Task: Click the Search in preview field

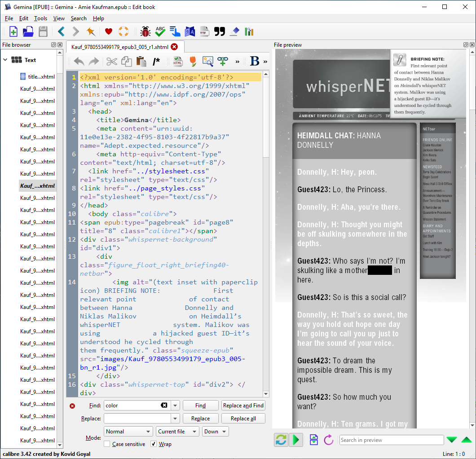Action: pyautogui.click(x=391, y=440)
